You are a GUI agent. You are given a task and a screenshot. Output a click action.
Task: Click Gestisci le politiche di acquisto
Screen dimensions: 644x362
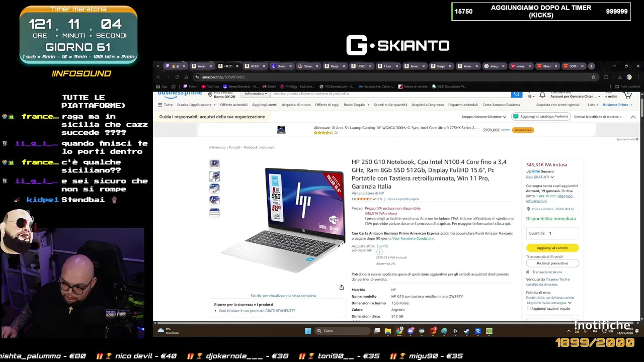pyautogui.click(x=598, y=117)
